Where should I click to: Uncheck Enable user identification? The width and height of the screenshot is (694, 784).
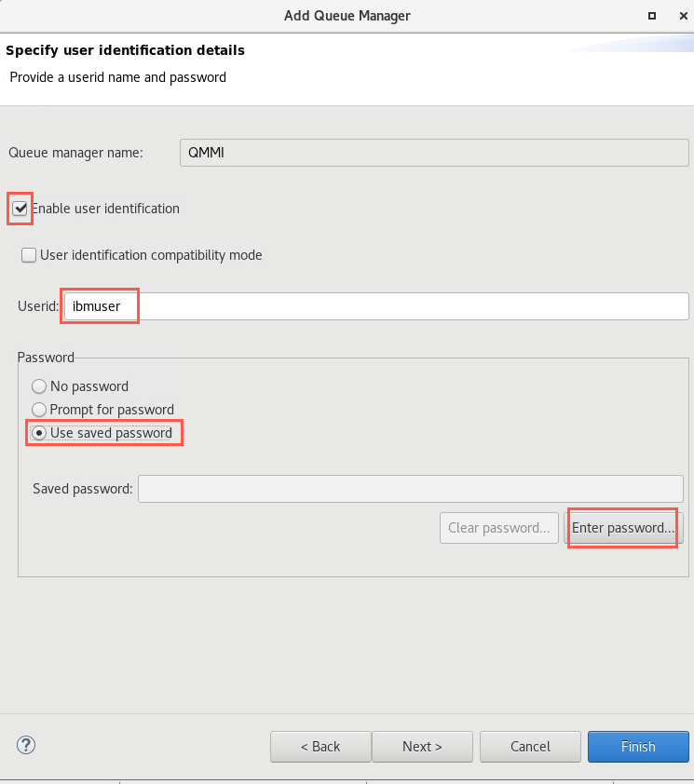click(20, 208)
